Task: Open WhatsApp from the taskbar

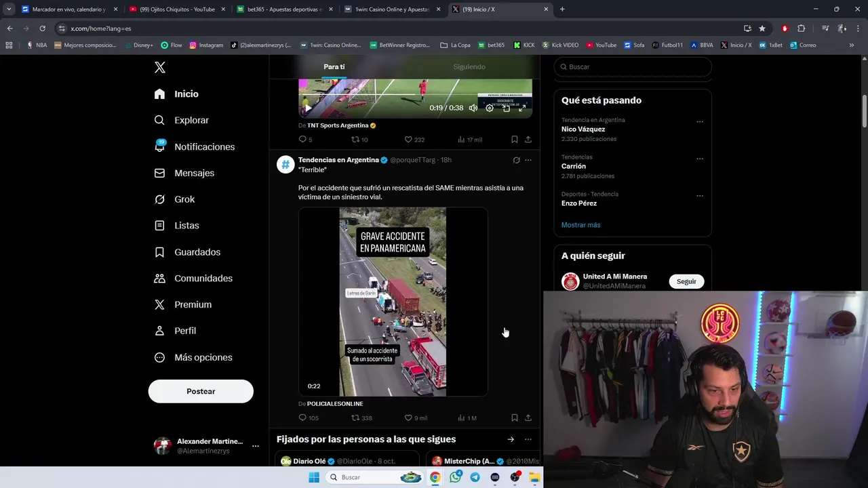Action: coord(455,477)
